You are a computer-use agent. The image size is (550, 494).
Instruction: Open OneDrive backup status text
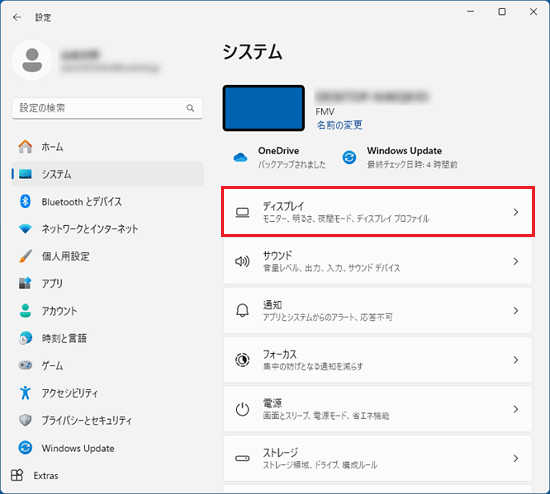point(291,165)
